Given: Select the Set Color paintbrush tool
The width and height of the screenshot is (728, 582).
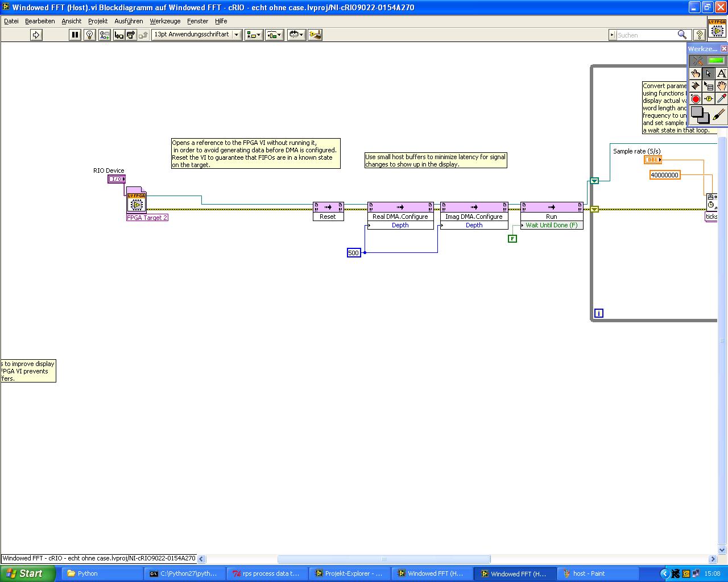Looking at the screenshot, I should (719, 115).
